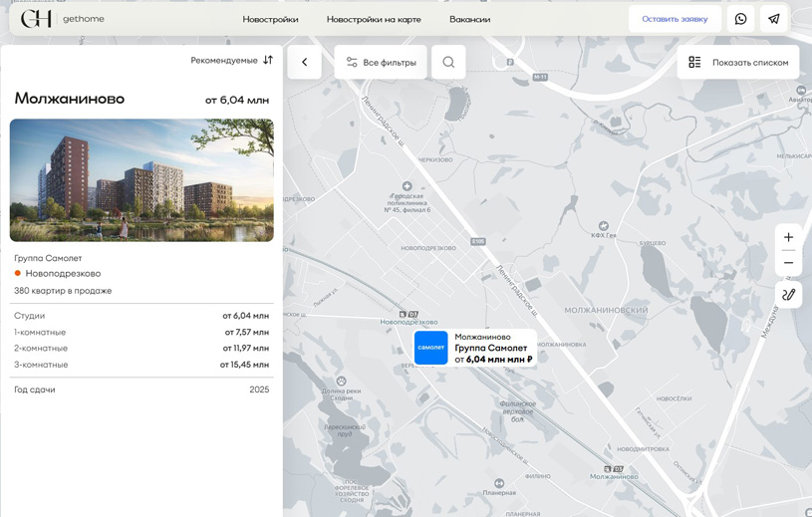
Task: Select the 2-комнатные price row
Action: 141,349
